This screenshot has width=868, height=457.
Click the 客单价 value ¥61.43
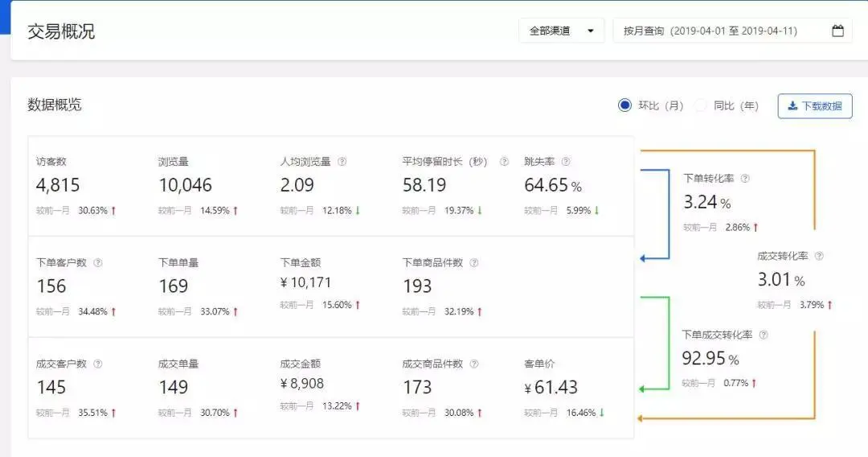coord(551,387)
